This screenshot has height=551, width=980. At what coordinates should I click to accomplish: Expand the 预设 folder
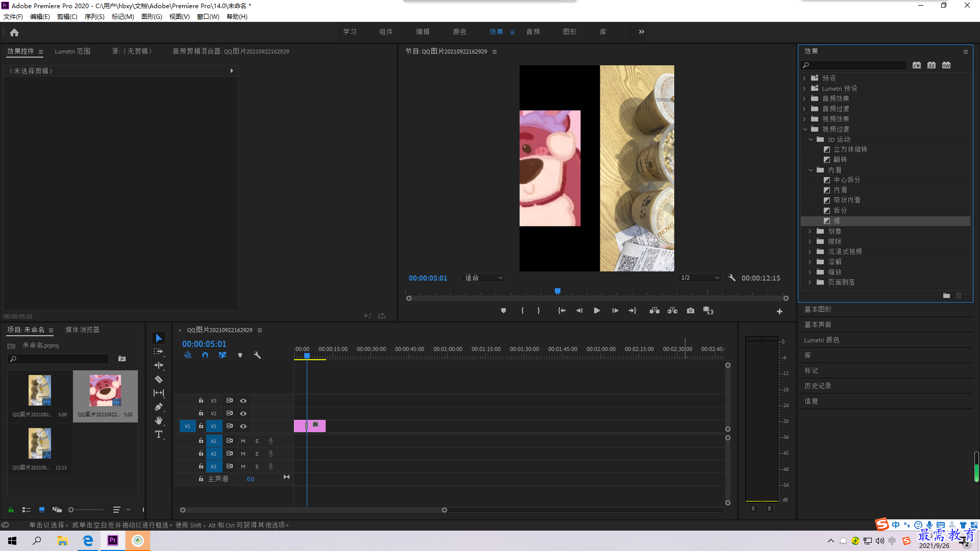(x=804, y=78)
